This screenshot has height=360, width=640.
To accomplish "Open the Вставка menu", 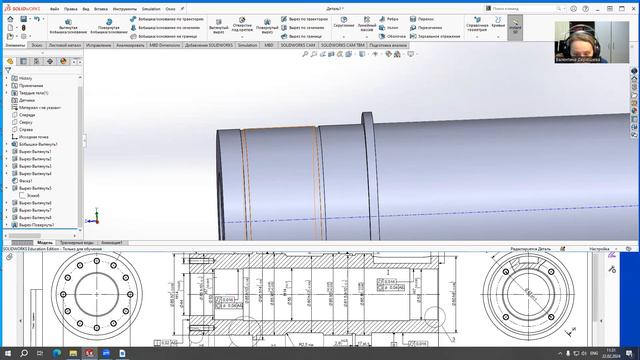I will [x=101, y=9].
